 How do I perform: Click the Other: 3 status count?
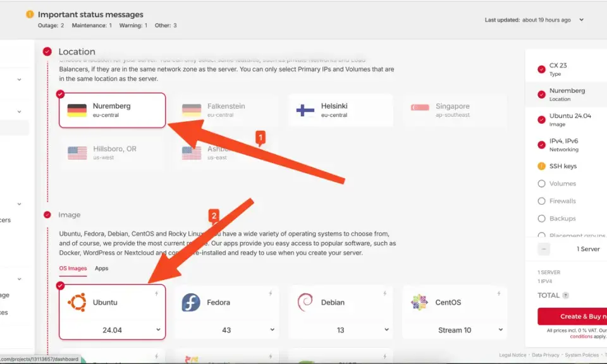tap(166, 25)
